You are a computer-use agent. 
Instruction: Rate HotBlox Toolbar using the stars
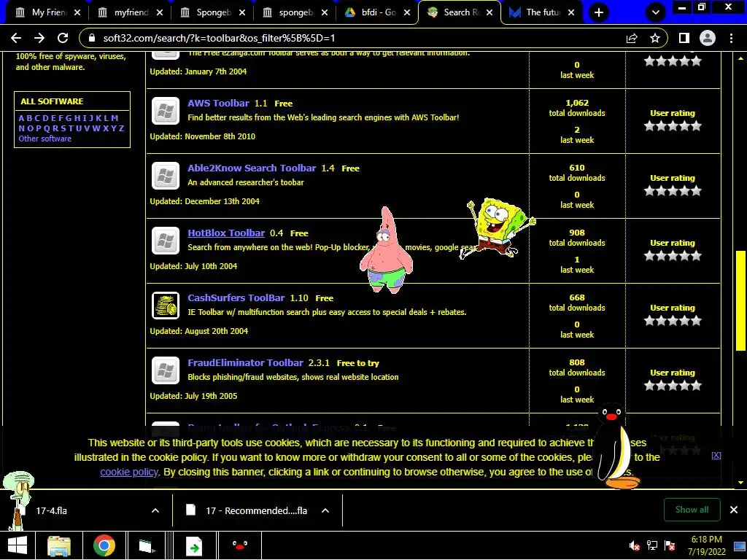(673, 256)
